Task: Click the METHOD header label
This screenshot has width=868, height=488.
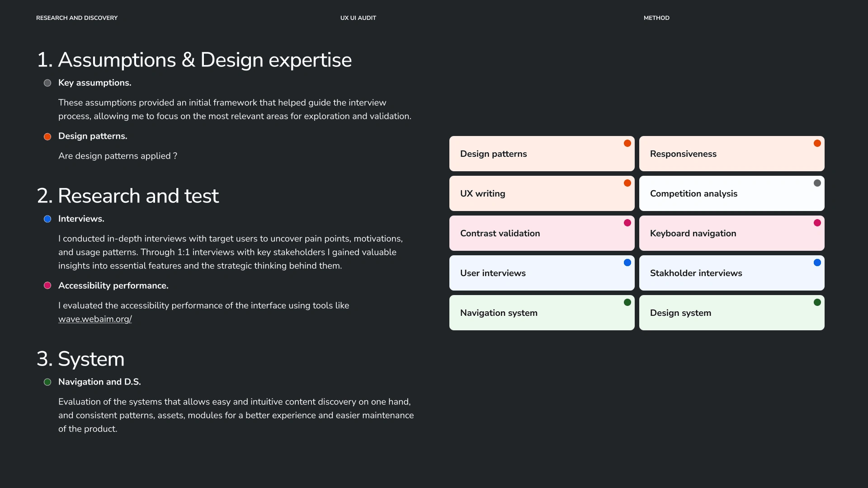Action: pos(656,18)
